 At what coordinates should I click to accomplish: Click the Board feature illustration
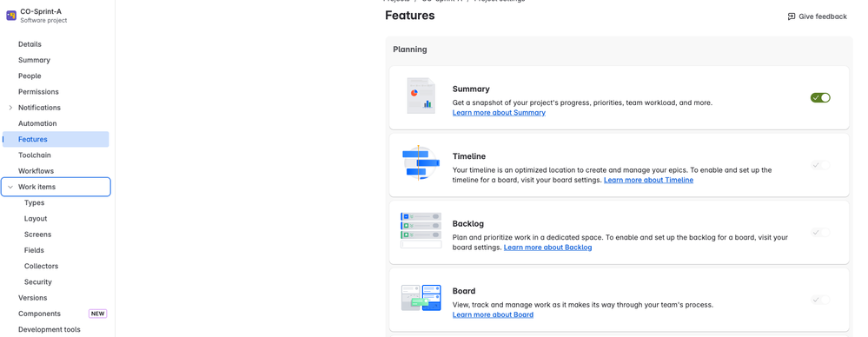click(421, 298)
